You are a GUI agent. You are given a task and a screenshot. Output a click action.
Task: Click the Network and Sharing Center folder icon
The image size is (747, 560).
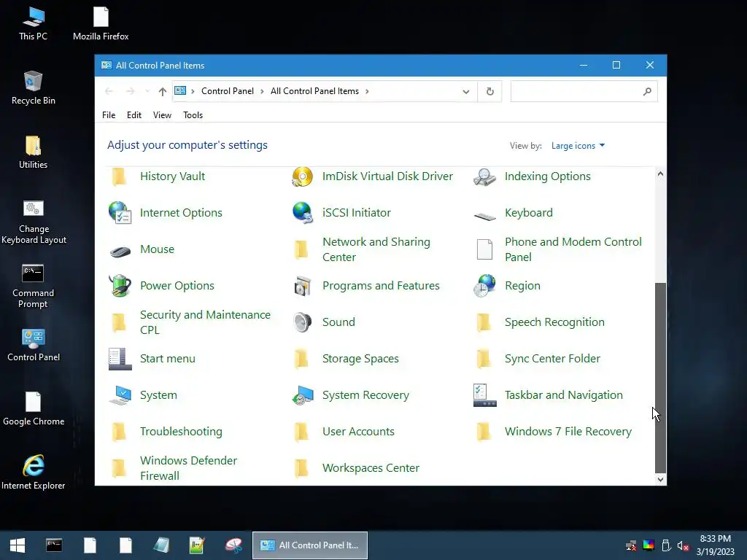[x=301, y=249]
